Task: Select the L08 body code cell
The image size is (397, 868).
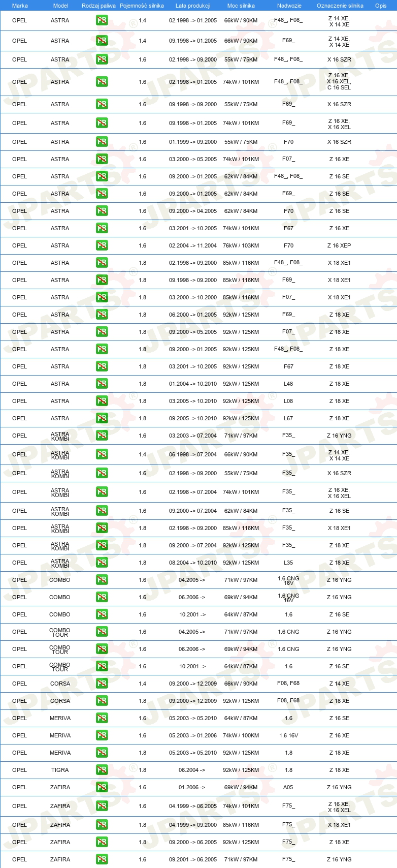Action: [288, 401]
